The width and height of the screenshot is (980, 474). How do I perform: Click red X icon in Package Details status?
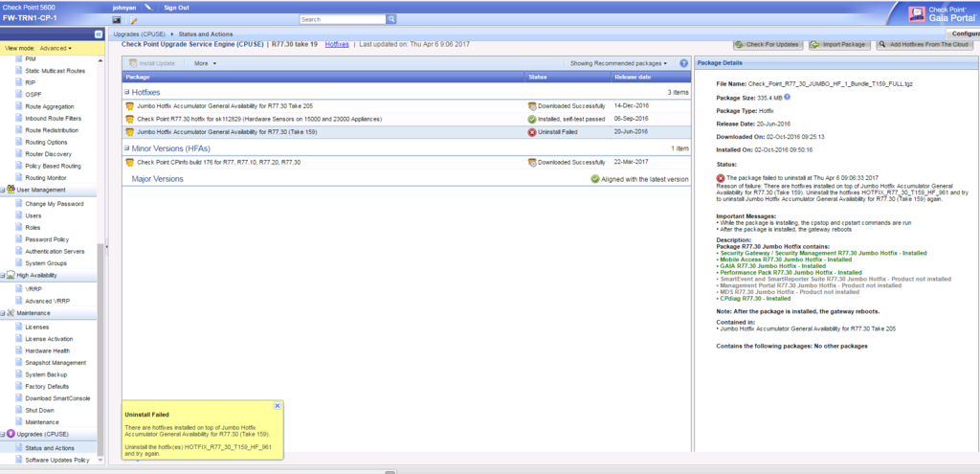coord(721,178)
